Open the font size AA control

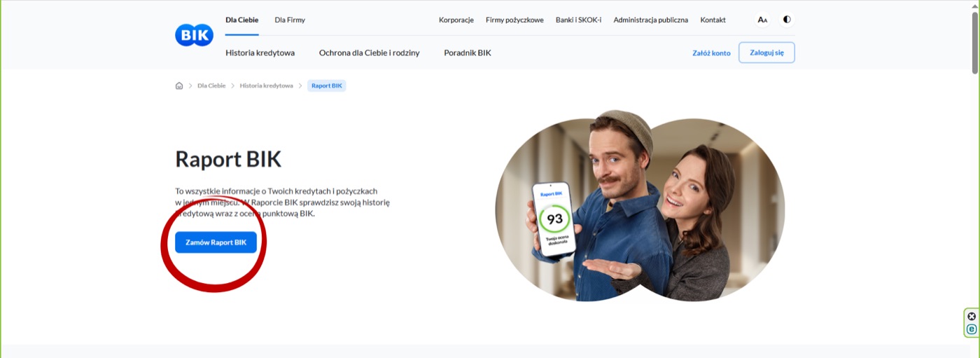762,20
